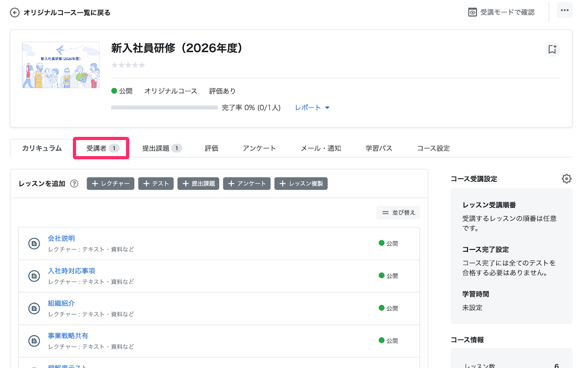Image resolution: width=588 pixels, height=368 pixels.
Task: Open the three-dots more options menu
Action: tap(565, 11)
